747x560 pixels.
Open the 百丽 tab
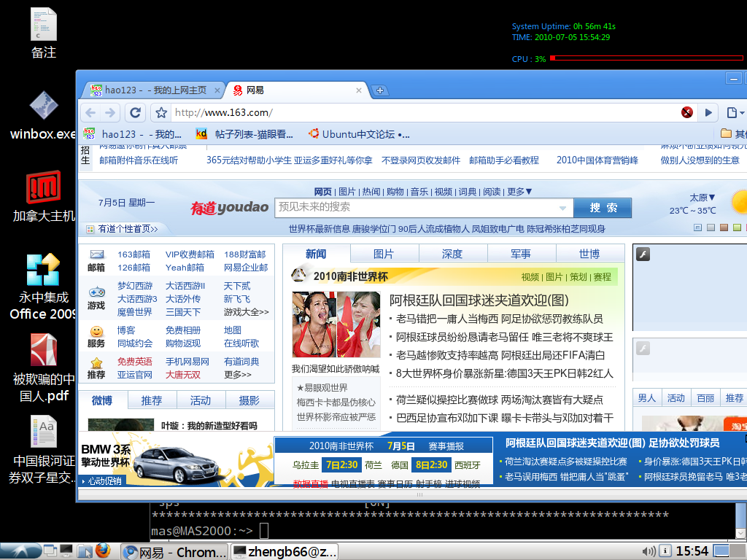(x=705, y=398)
